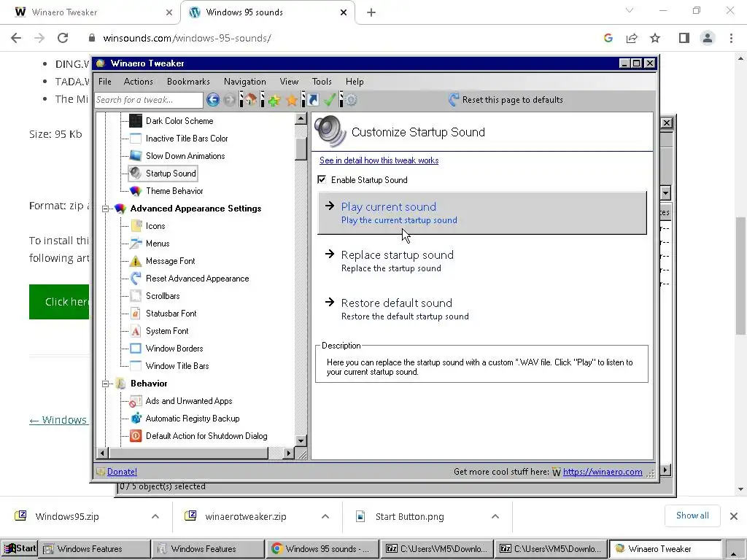This screenshot has width=747, height=560.
Task: Open the Theme Behavior tweak
Action: point(174,191)
